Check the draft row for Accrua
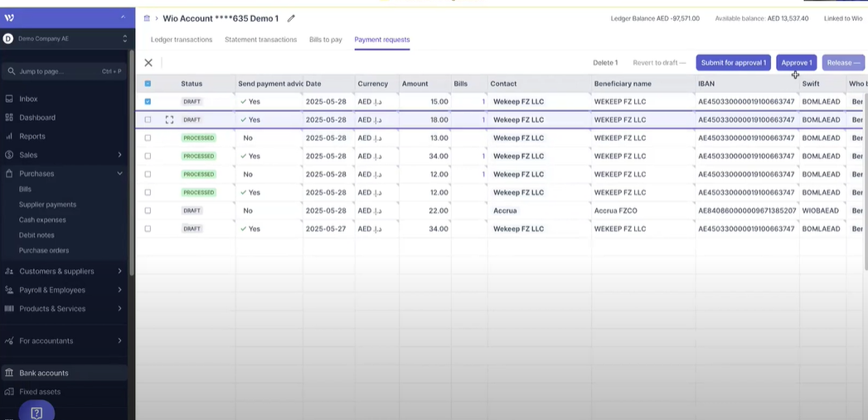Screen dimensions: 868x420 coord(148,210)
